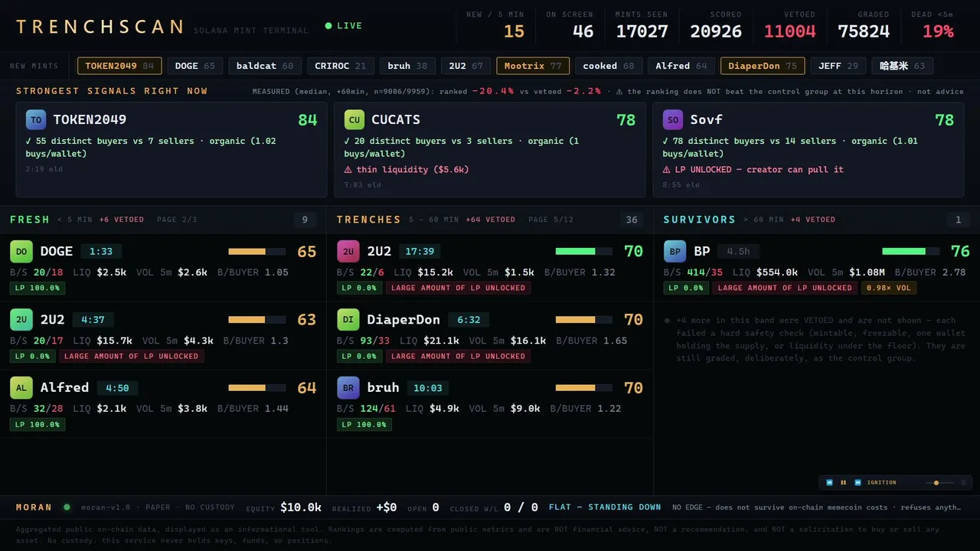Image resolution: width=980 pixels, height=551 pixels.
Task: Skip to the previous track in mini player
Action: [830, 483]
